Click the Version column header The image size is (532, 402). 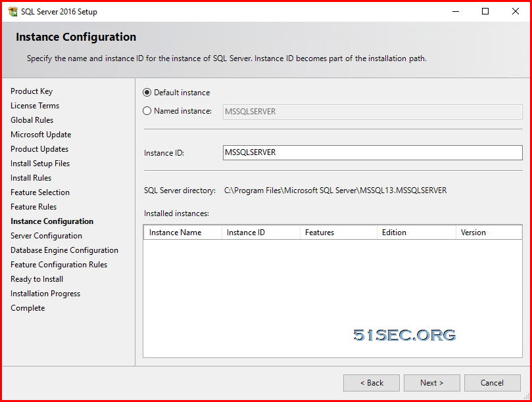coord(489,233)
